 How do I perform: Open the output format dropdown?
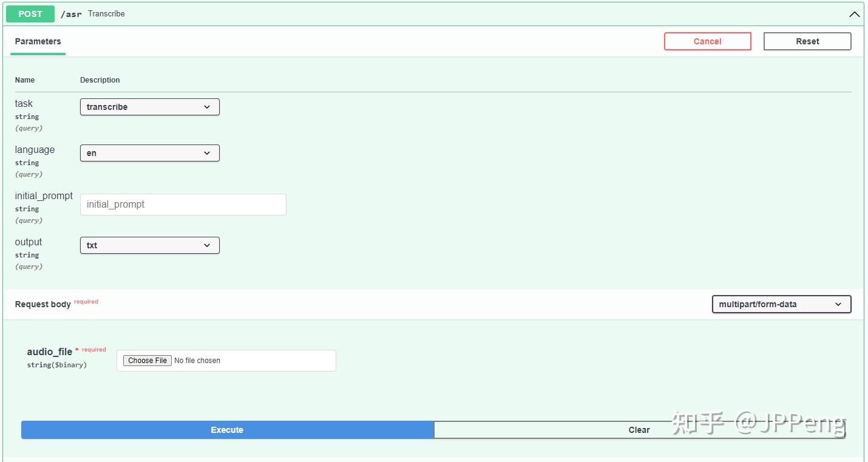[149, 245]
